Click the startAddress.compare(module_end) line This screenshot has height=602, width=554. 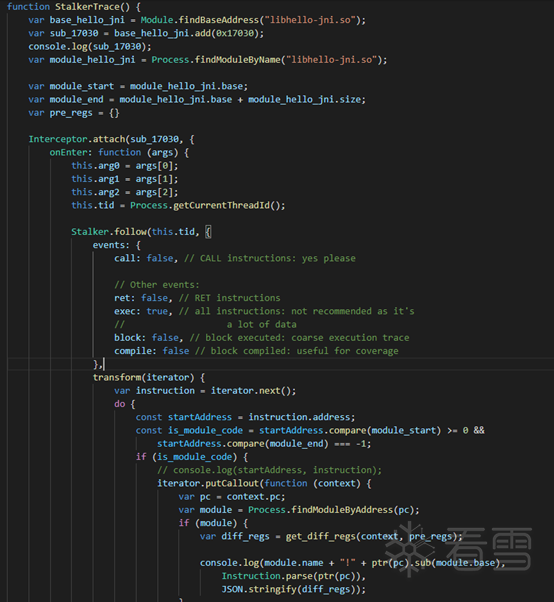pyautogui.click(x=264, y=444)
